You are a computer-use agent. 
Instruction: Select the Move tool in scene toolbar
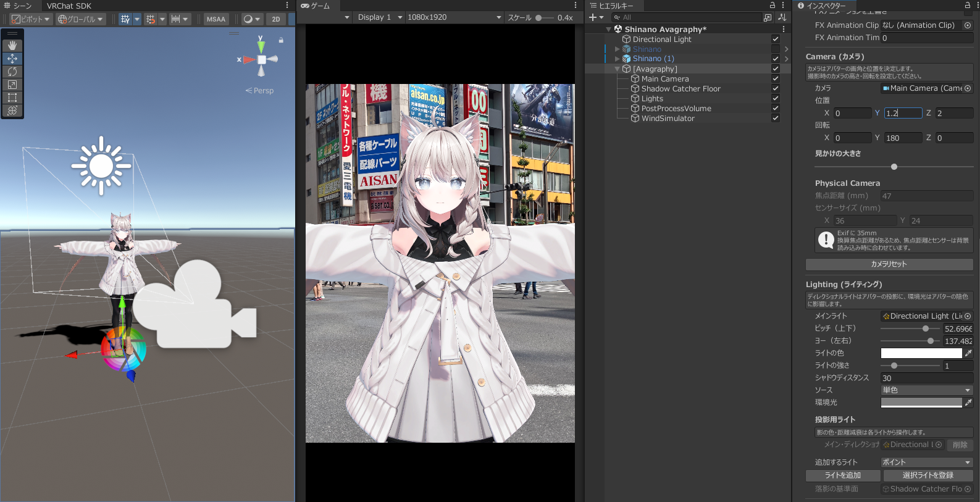(12, 59)
